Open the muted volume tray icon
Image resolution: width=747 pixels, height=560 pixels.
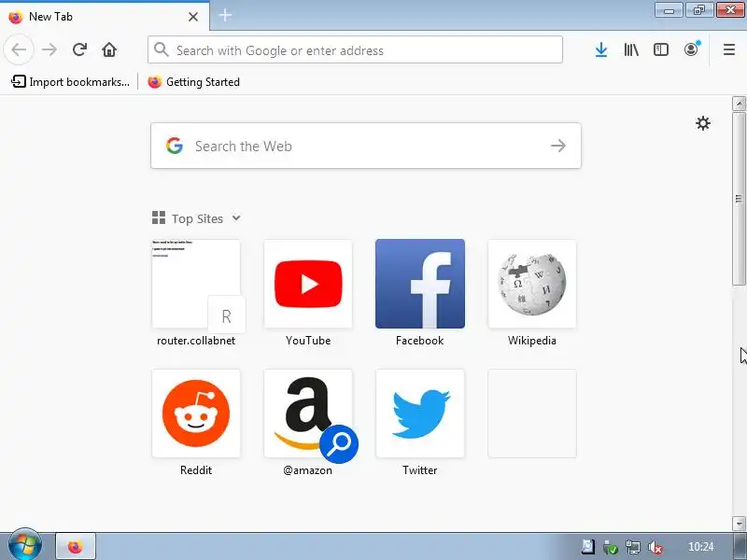tap(655, 547)
